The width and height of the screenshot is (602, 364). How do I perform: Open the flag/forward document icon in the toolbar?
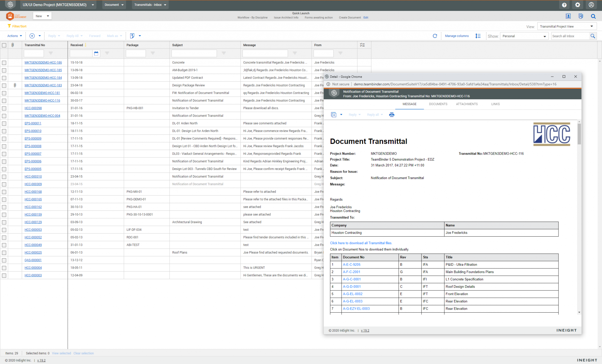[132, 36]
